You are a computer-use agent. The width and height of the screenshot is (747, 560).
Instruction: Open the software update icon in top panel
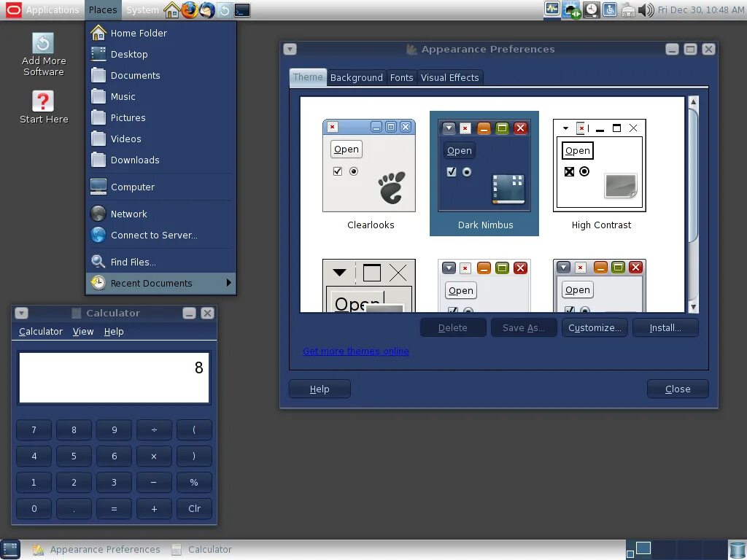click(x=225, y=10)
